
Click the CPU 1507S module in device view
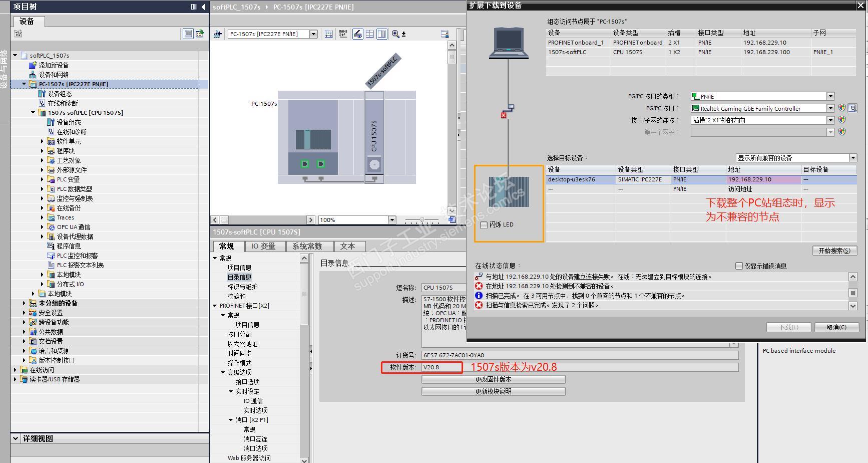[374, 137]
